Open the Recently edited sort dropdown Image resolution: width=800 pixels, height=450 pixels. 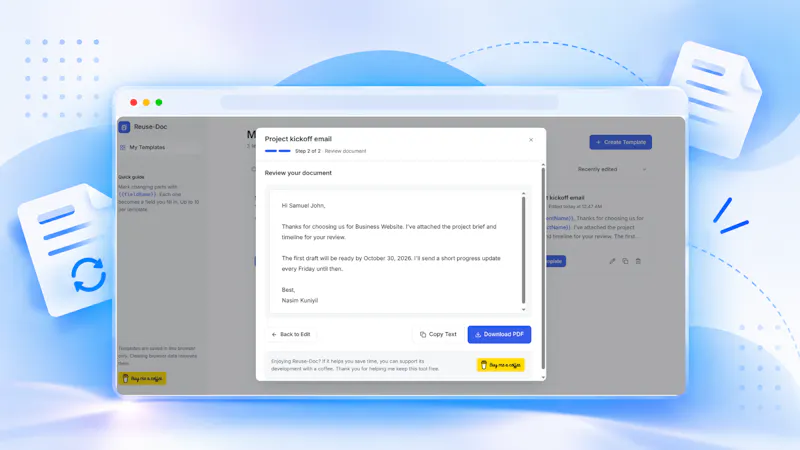pos(611,169)
